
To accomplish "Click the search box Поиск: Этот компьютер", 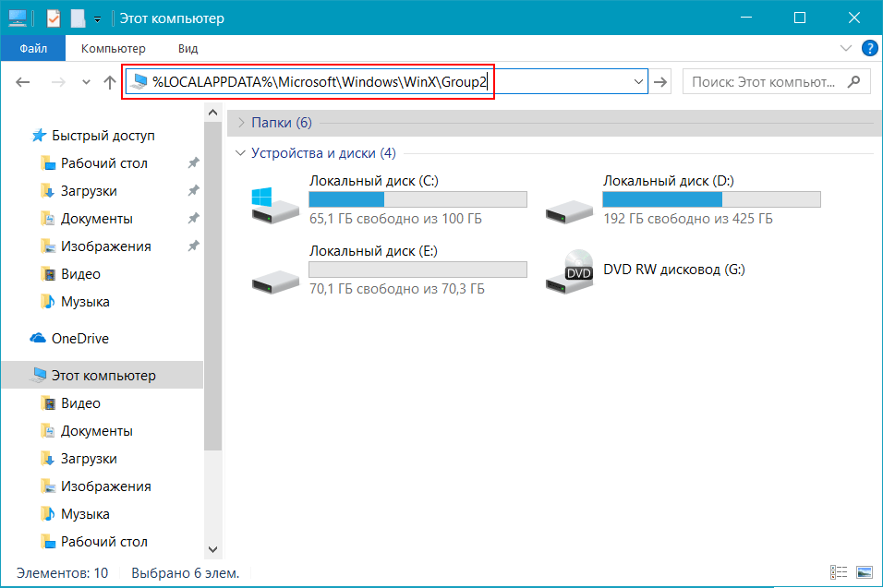I will tap(776, 82).
